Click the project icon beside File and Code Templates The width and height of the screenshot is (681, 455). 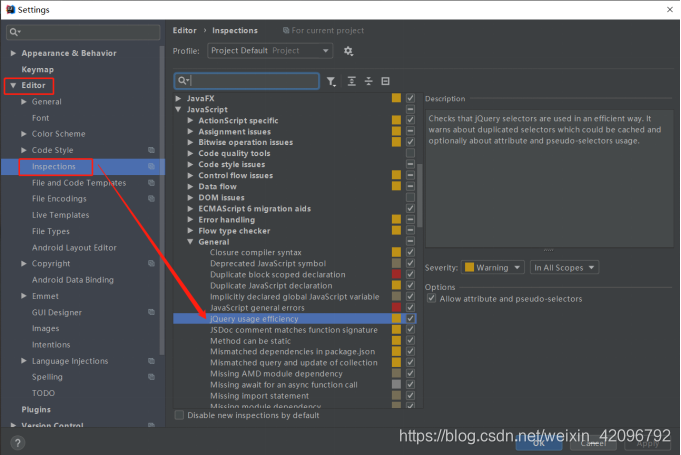click(151, 183)
